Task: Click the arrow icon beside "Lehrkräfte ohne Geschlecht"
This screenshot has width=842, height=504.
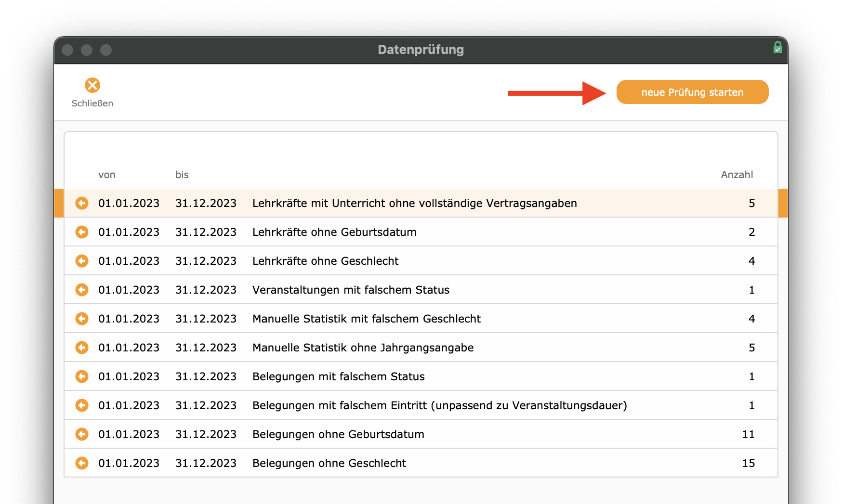Action: pos(82,261)
